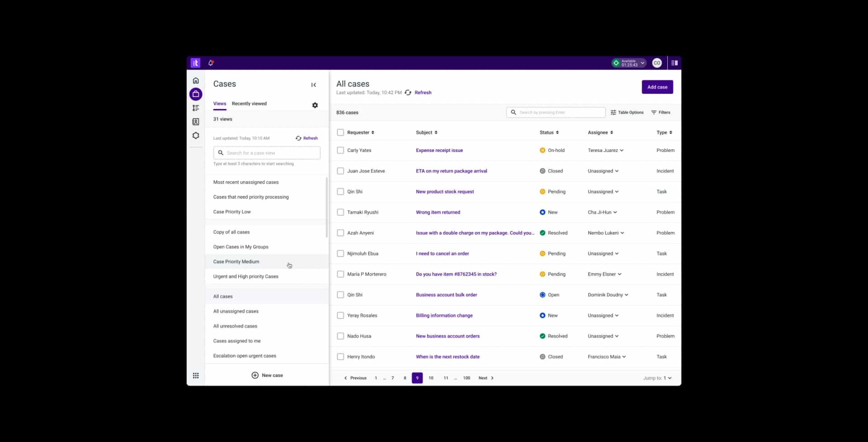
Task: Toggle the right side panel icon
Action: (674, 63)
